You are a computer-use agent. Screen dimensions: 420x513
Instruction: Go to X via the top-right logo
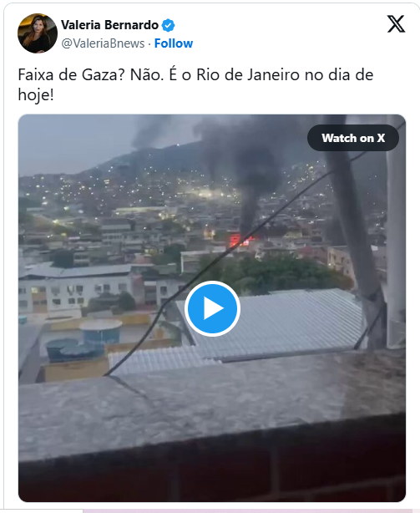(x=396, y=24)
